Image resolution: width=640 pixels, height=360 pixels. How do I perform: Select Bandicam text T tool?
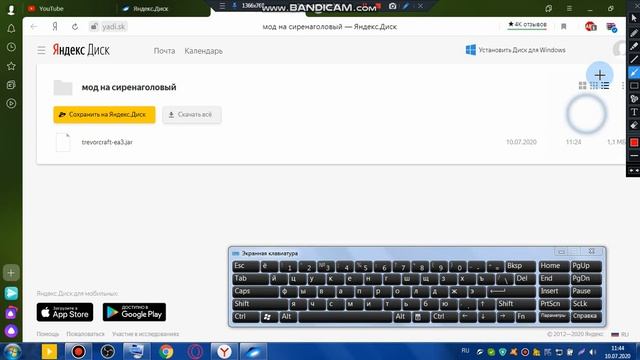point(633,112)
